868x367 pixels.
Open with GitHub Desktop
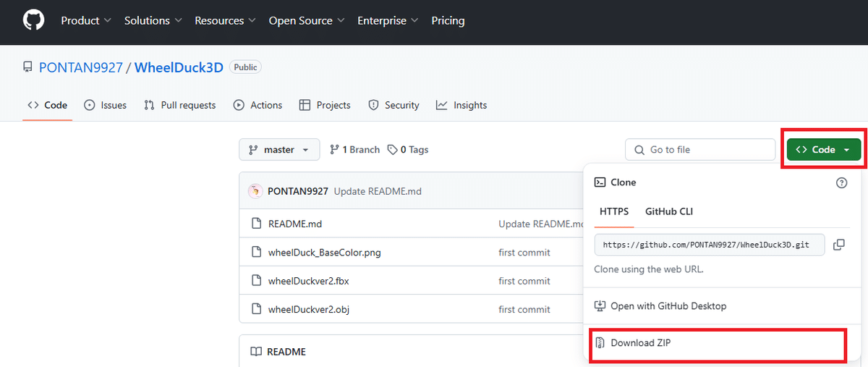point(668,306)
